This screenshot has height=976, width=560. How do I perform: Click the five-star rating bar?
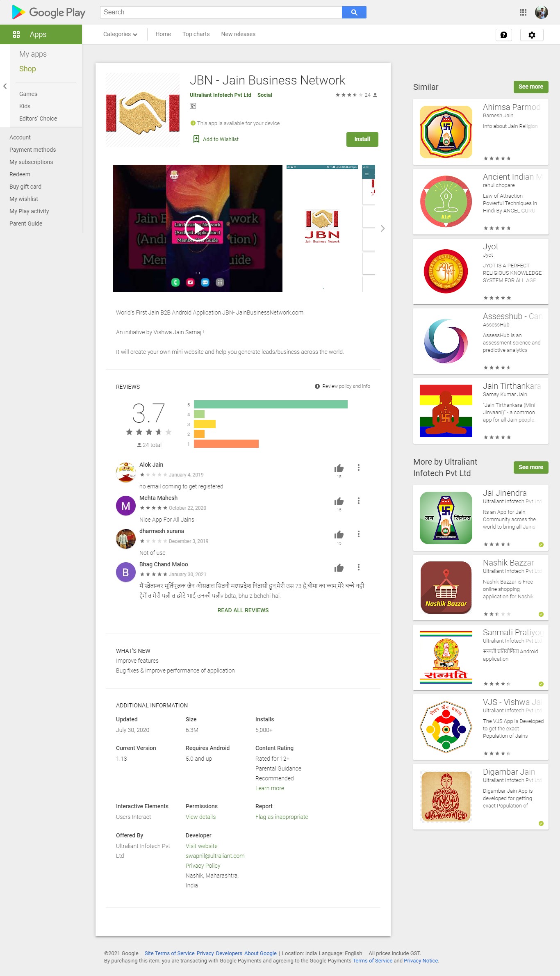point(271,404)
